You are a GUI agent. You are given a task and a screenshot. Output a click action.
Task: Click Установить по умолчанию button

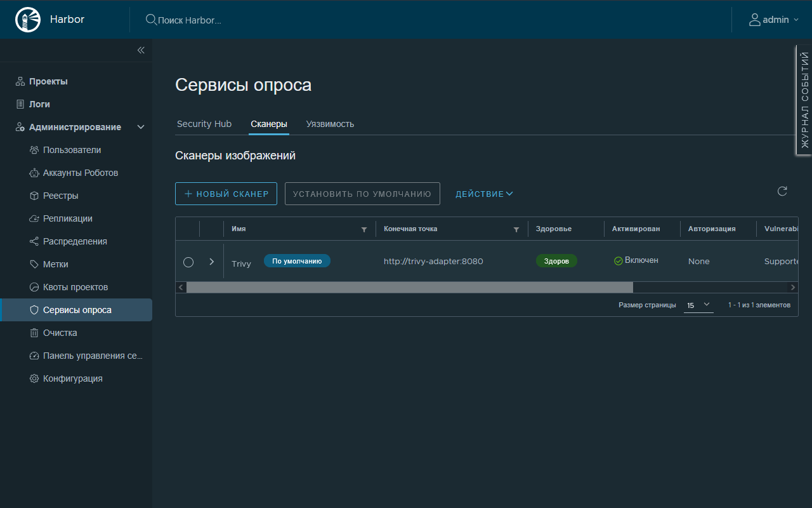(362, 194)
